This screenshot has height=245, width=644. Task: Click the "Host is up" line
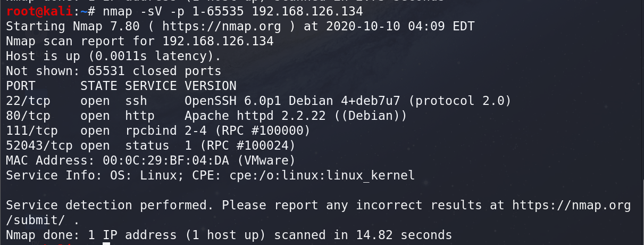(113, 56)
